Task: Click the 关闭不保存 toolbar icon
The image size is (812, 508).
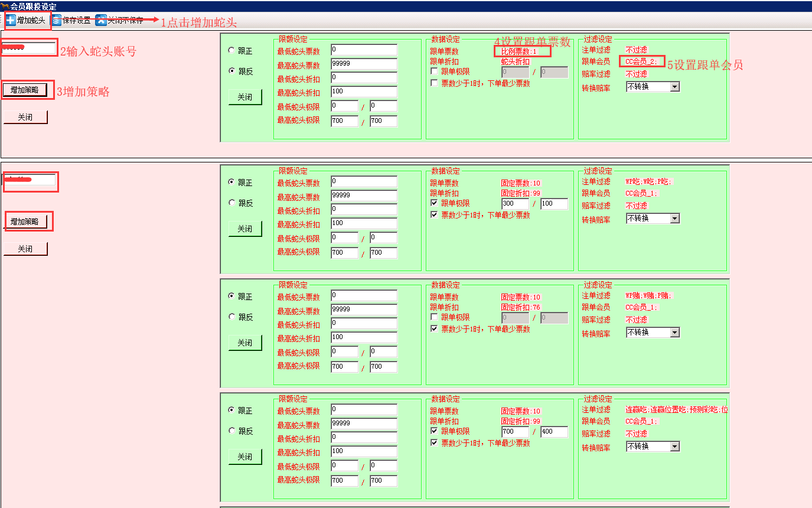Action: pyautogui.click(x=101, y=20)
